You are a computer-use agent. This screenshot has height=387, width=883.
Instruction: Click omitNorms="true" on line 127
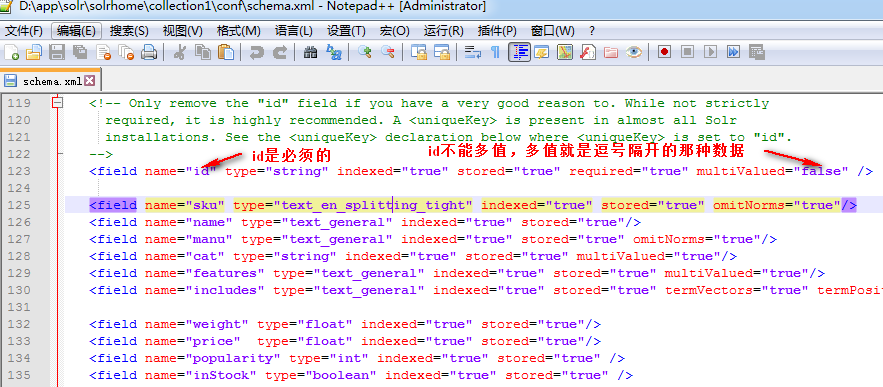coord(697,239)
